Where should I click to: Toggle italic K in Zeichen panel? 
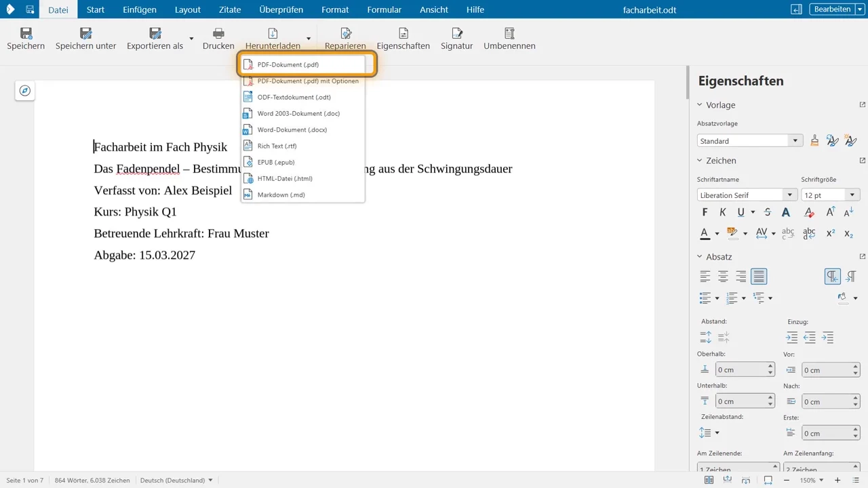(723, 212)
